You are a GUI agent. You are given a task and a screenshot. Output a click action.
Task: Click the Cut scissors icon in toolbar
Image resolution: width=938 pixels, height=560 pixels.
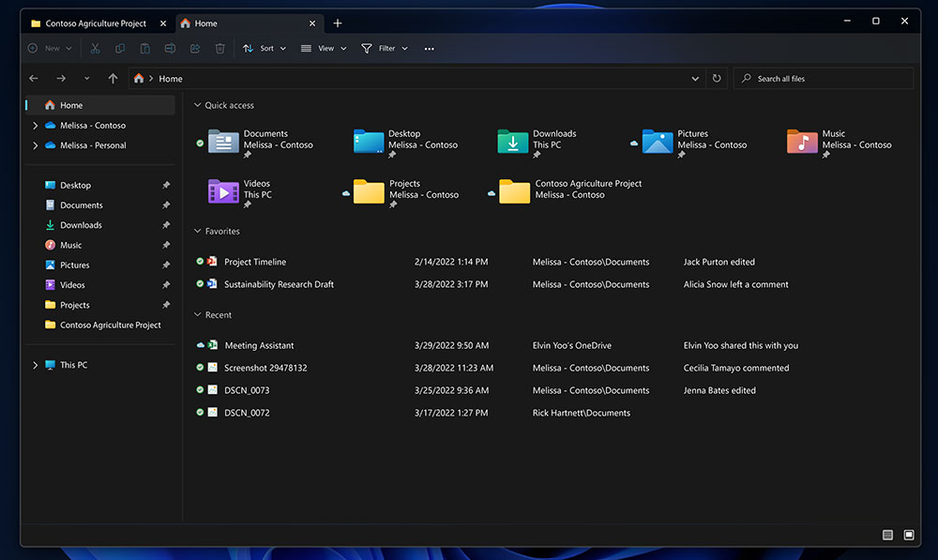(95, 48)
